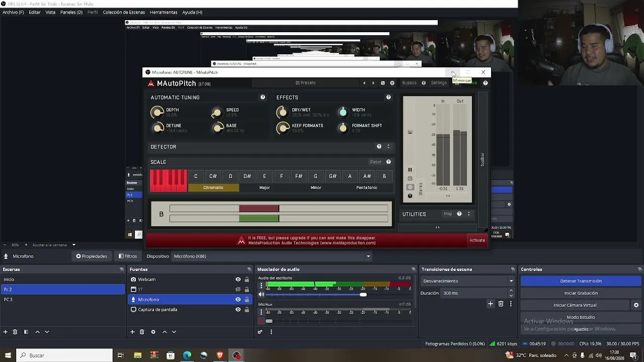Toggle lock on the Microfono source
The height and width of the screenshot is (362, 644).
(247, 300)
